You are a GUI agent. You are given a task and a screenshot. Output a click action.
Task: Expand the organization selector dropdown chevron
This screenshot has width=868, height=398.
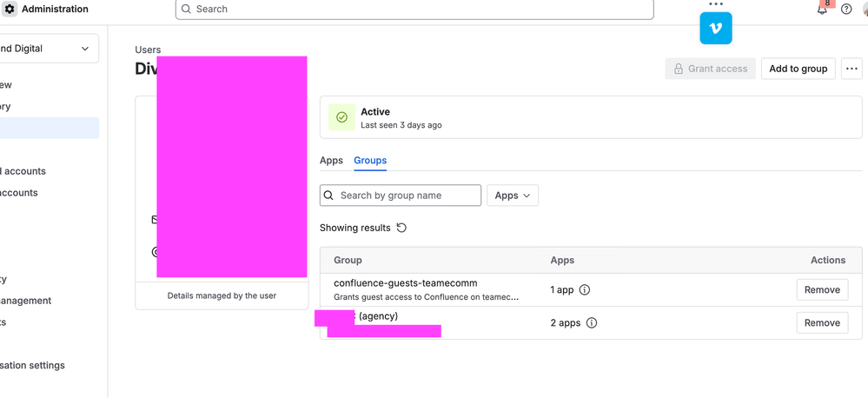(84, 49)
